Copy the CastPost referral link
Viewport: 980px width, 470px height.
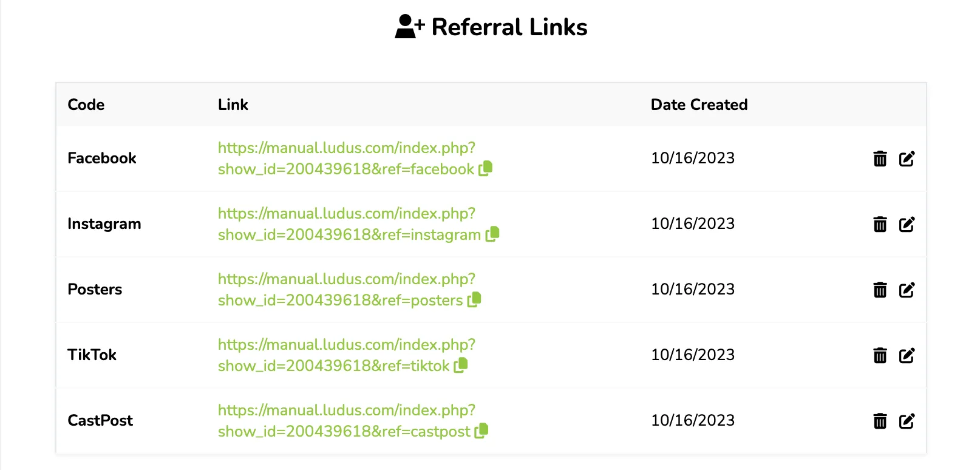(481, 431)
